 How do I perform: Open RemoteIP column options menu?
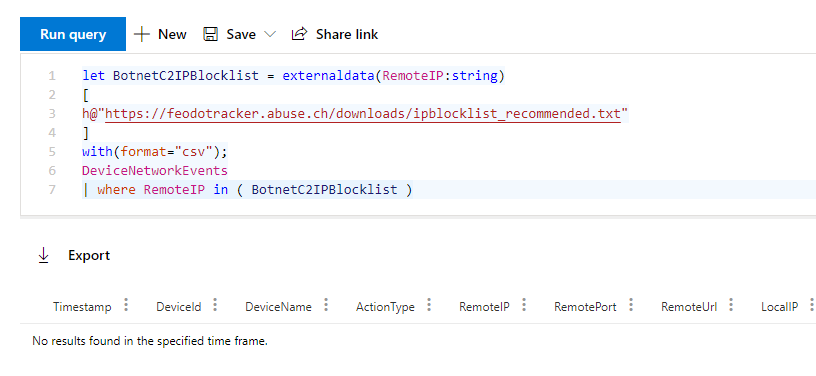[x=524, y=305]
